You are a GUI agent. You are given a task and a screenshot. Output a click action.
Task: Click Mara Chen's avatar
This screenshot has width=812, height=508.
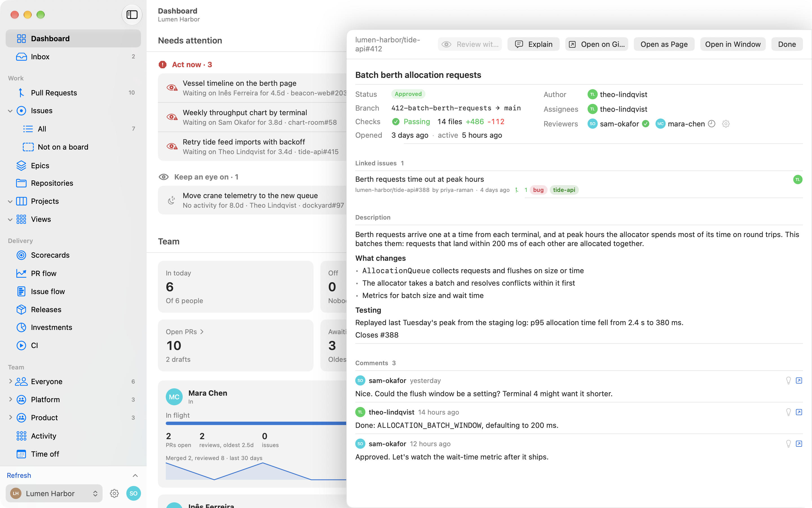tap(174, 397)
